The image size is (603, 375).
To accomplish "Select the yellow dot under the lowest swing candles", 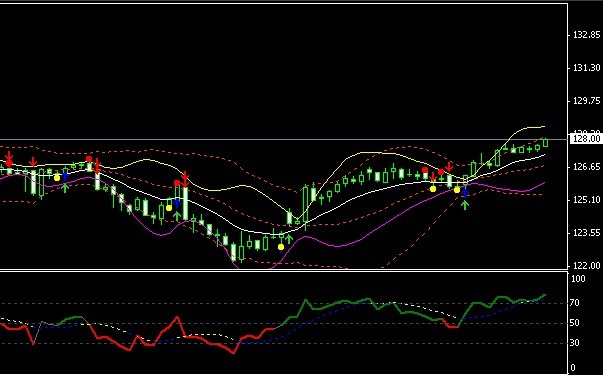I will coord(281,247).
